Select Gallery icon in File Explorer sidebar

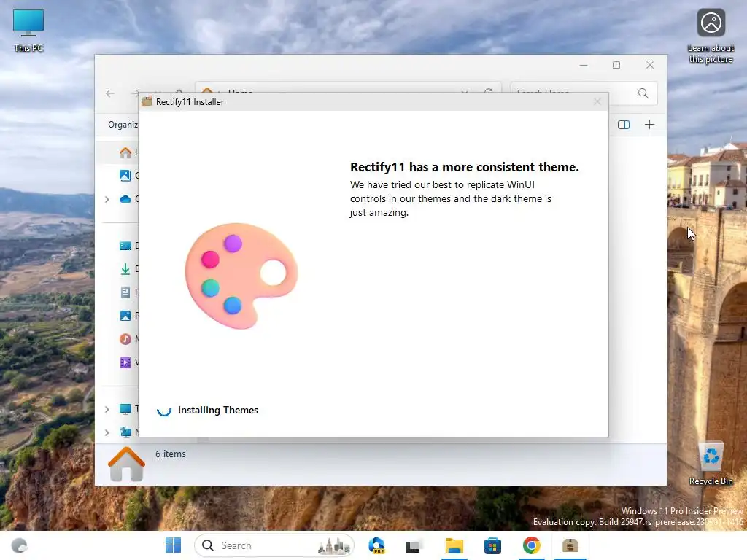[x=125, y=175]
